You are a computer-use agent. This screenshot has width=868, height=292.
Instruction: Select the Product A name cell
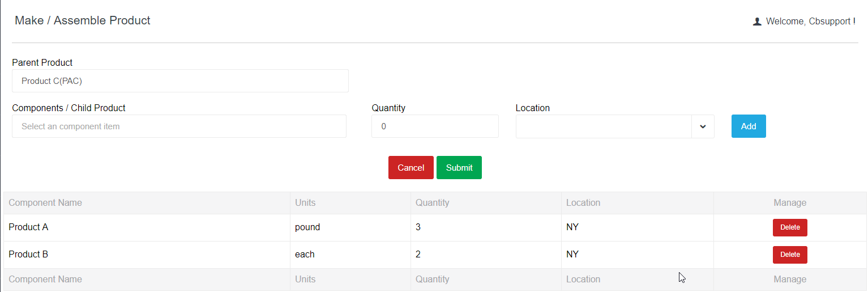tap(28, 227)
